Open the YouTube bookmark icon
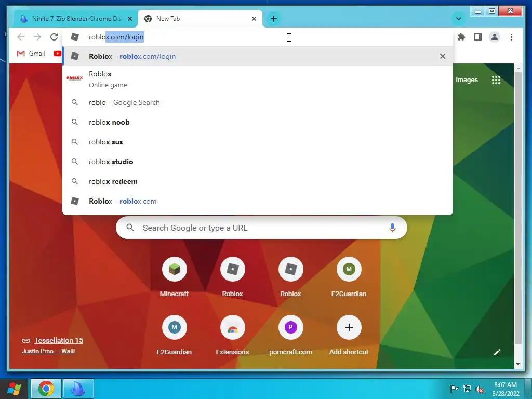The image size is (532, 399). [57, 54]
